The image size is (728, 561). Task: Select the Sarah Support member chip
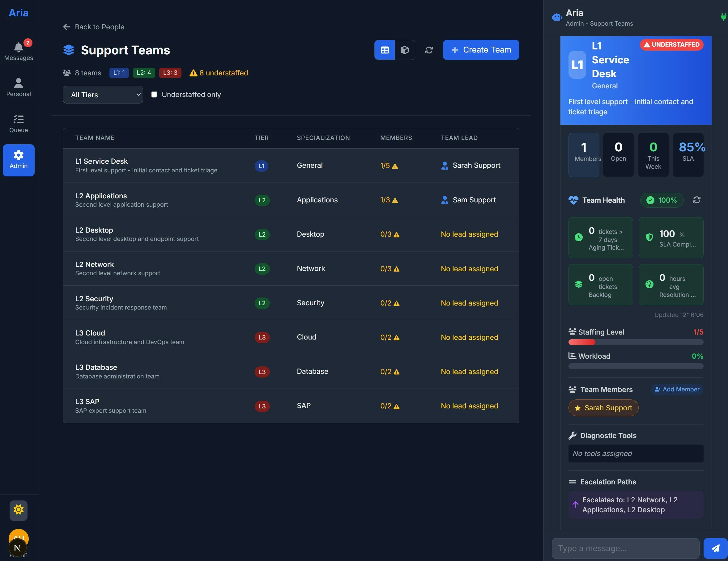tap(603, 408)
